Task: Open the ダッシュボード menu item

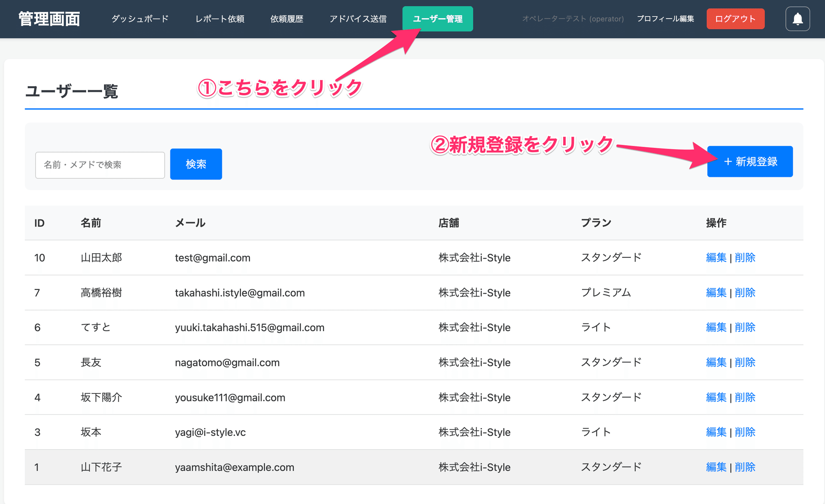Action: (x=139, y=19)
